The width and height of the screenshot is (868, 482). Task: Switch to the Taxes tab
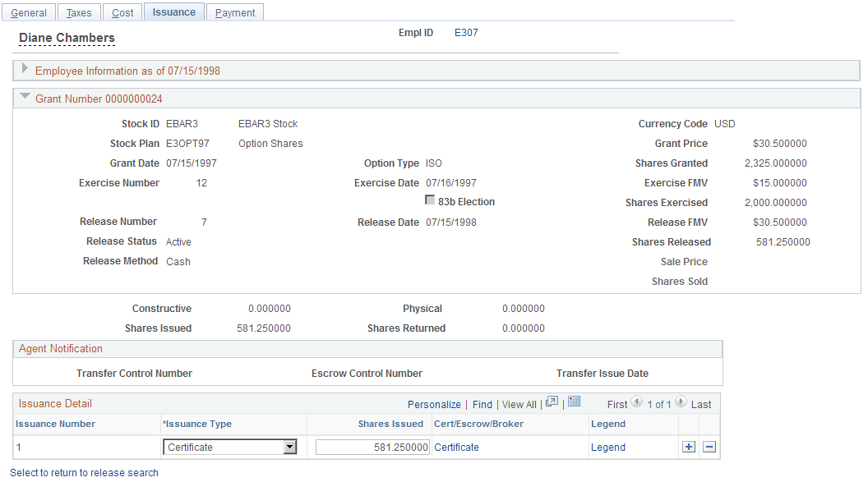79,11
